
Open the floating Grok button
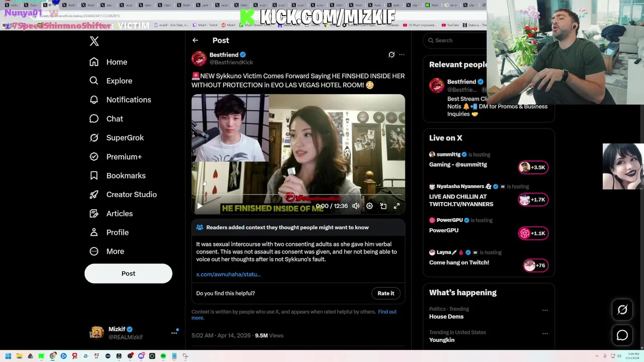(622, 310)
